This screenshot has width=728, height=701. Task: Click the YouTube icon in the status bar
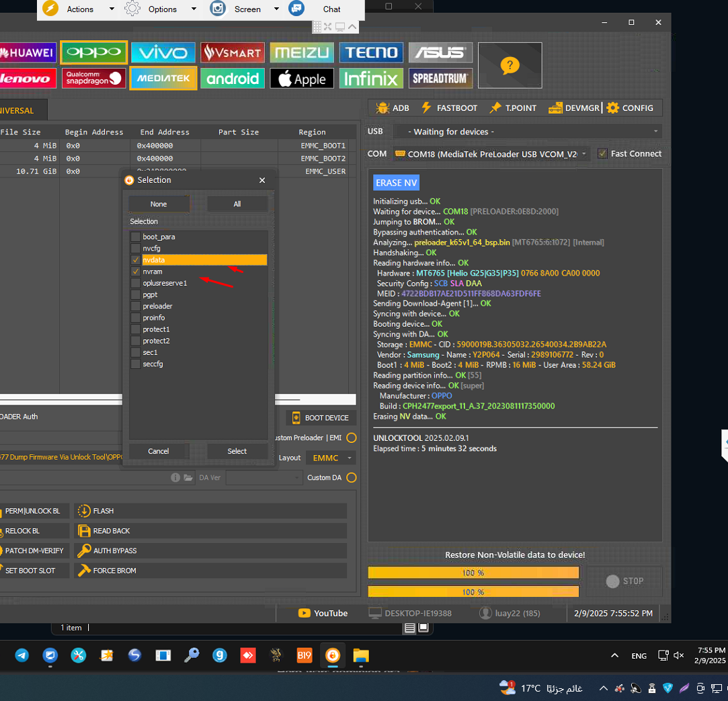click(304, 613)
